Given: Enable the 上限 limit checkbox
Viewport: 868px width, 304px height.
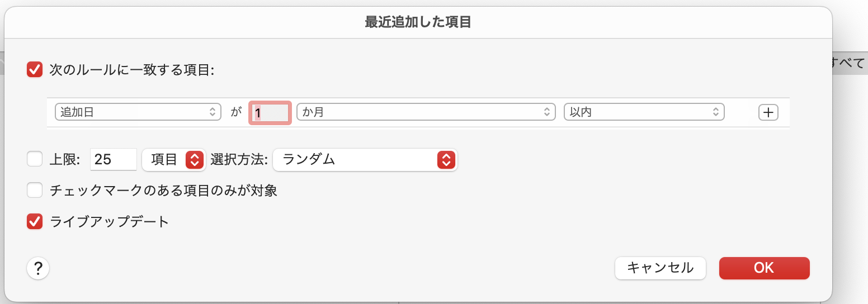Looking at the screenshot, I should pos(35,159).
